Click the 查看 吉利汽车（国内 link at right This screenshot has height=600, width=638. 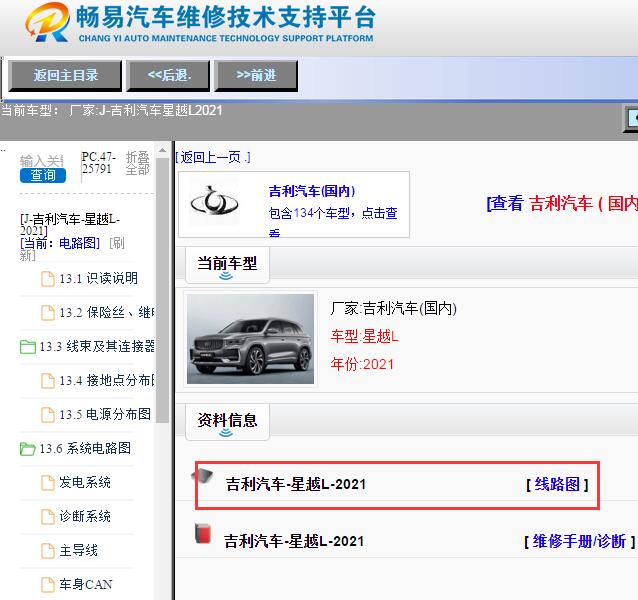click(562, 203)
